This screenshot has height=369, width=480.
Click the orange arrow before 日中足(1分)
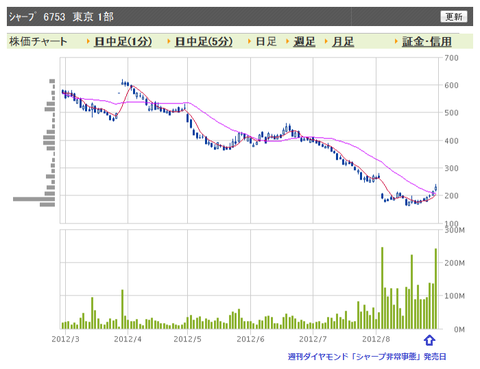pyautogui.click(x=88, y=41)
